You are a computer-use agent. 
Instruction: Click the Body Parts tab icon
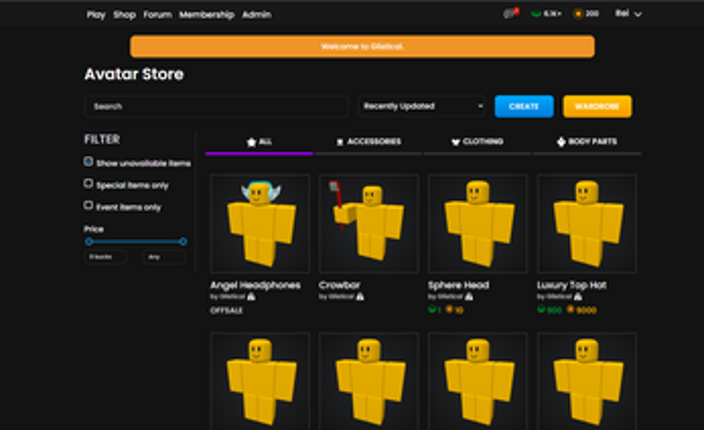[561, 142]
